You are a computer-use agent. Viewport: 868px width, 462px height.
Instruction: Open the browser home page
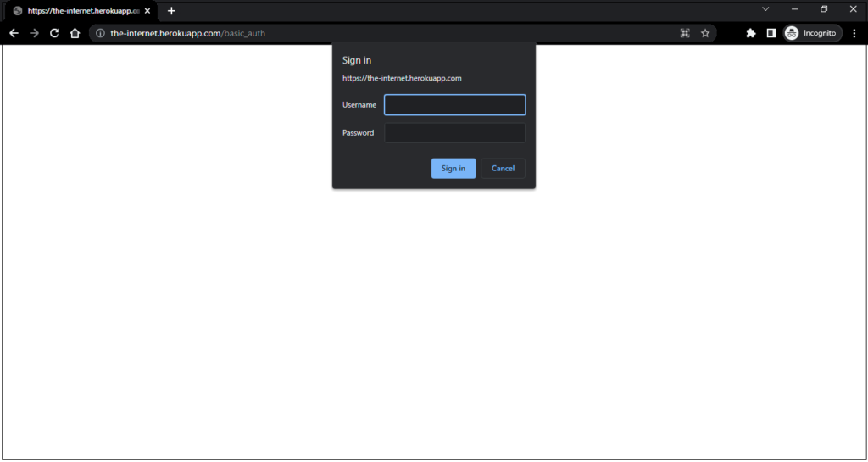tap(75, 33)
